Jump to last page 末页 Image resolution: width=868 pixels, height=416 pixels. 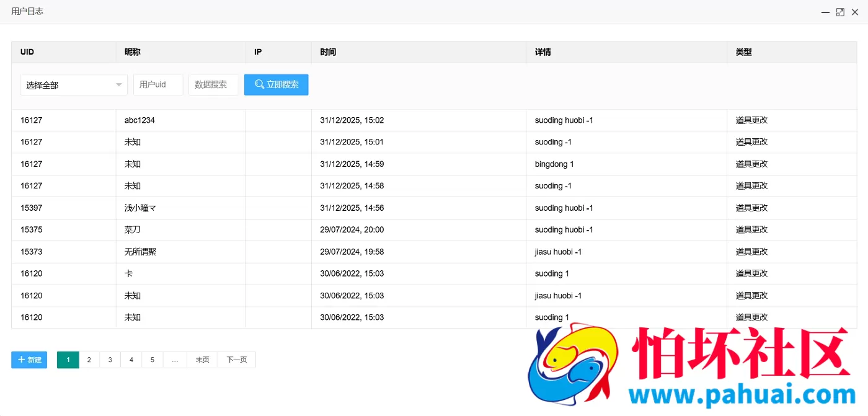tap(203, 360)
